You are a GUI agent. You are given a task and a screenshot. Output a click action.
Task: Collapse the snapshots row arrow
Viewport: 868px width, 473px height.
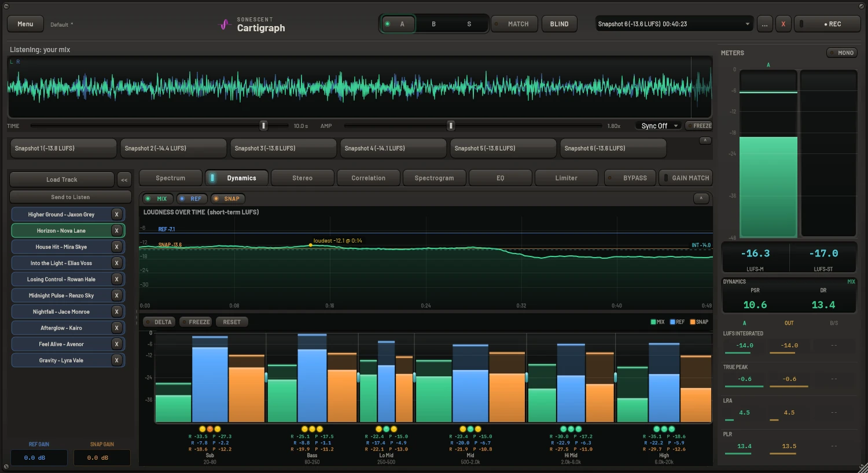point(705,141)
